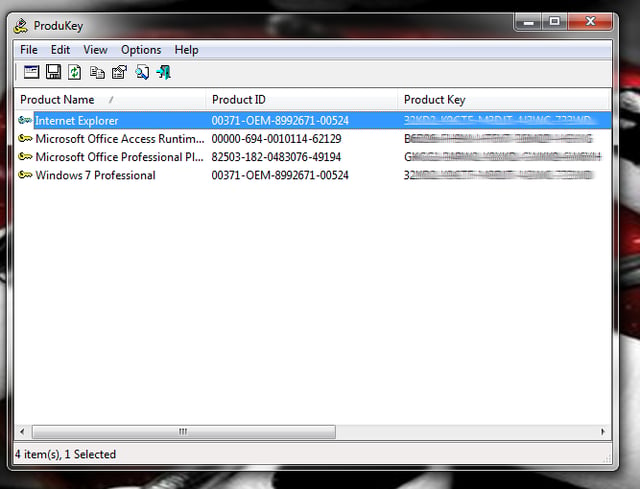Screen dimensions: 640x489
Task: Open the Help menu
Action: click(x=186, y=50)
